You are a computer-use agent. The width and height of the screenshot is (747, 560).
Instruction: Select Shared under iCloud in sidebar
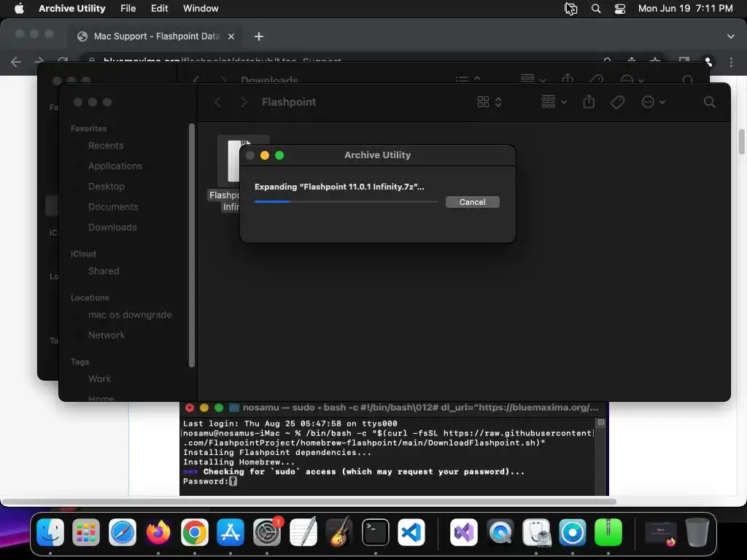click(x=104, y=271)
